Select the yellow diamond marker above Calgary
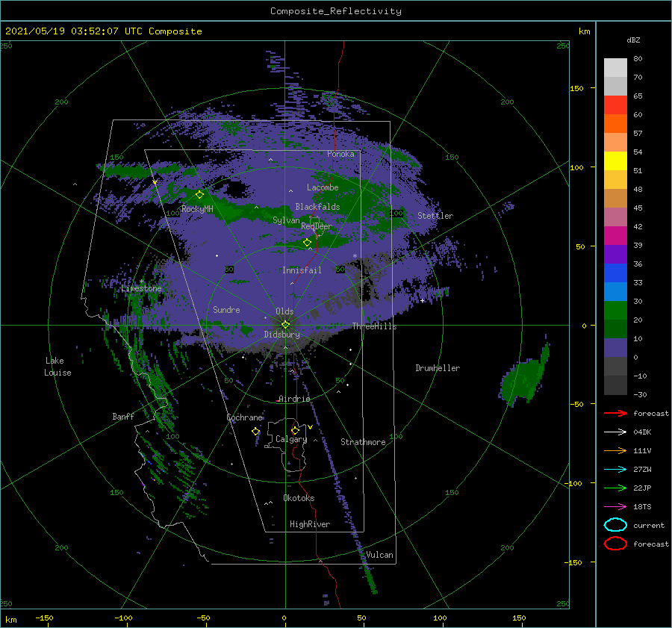Viewport: 672px width, 628px height. tap(295, 430)
